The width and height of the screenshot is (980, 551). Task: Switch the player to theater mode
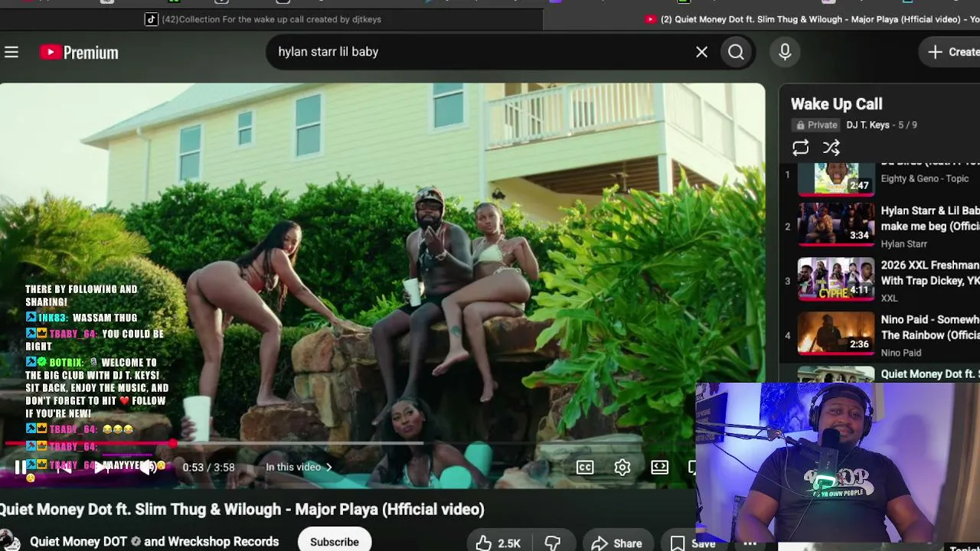coord(660,468)
